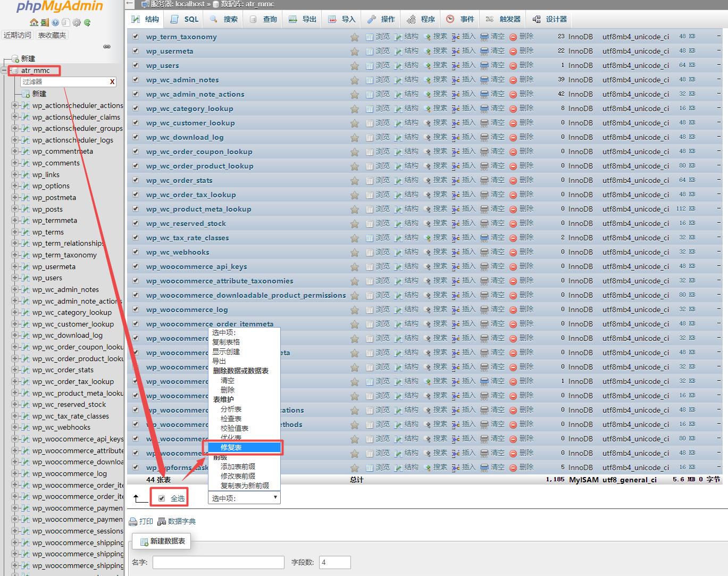
Task: Open navigation panel settings gear icon
Action: tap(77, 22)
